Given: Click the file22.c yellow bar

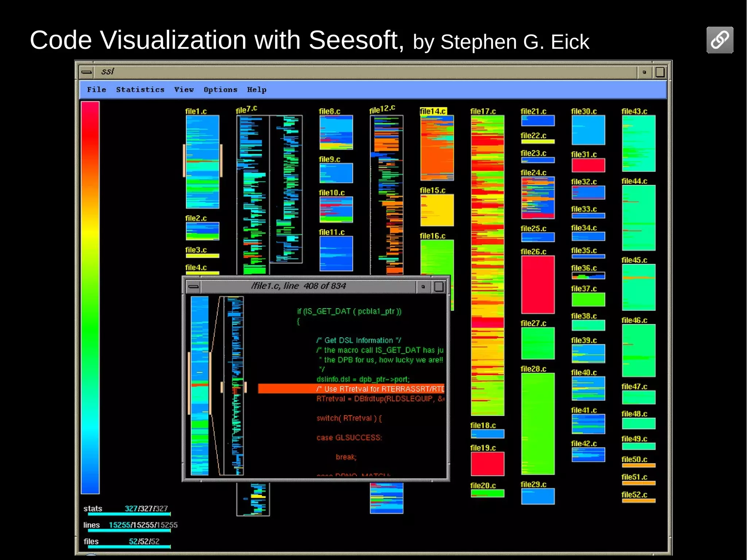Looking at the screenshot, I should click(x=538, y=142).
